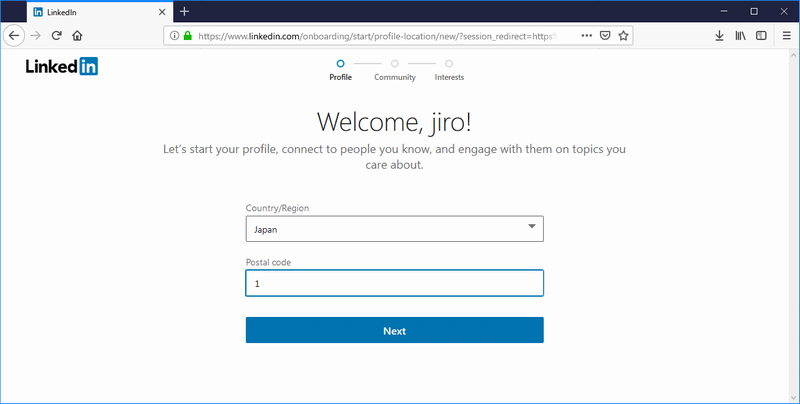Go to the Firefox home page
The height and width of the screenshot is (404, 800).
point(77,36)
